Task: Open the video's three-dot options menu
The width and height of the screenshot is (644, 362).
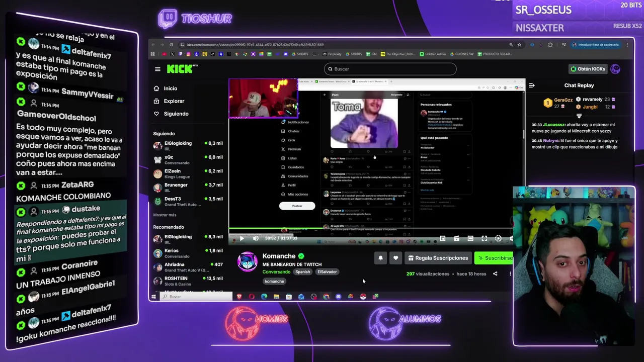Action: tap(510, 274)
